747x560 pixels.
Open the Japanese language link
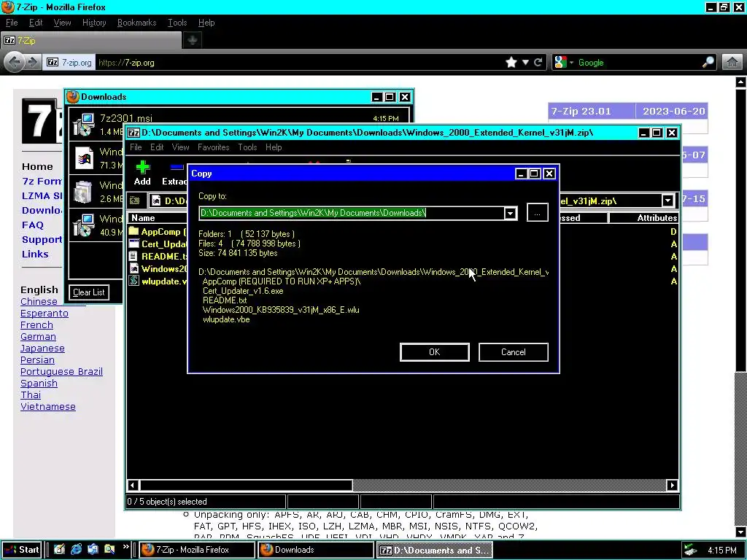pyautogui.click(x=42, y=348)
